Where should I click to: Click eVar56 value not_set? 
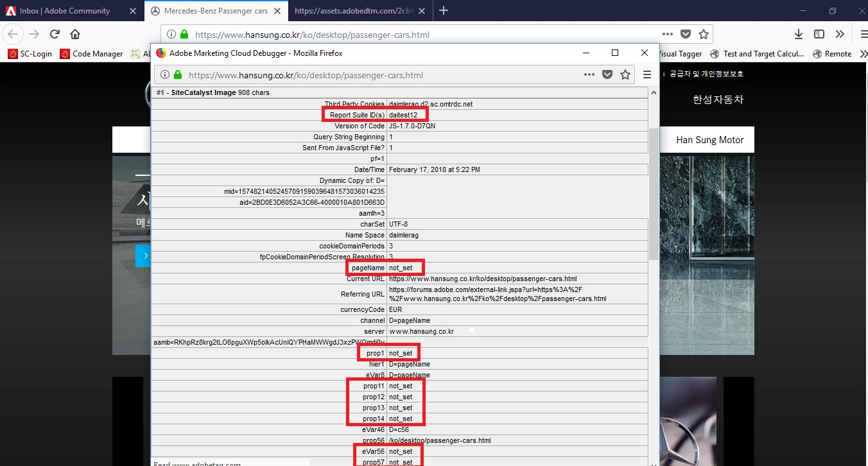click(401, 451)
